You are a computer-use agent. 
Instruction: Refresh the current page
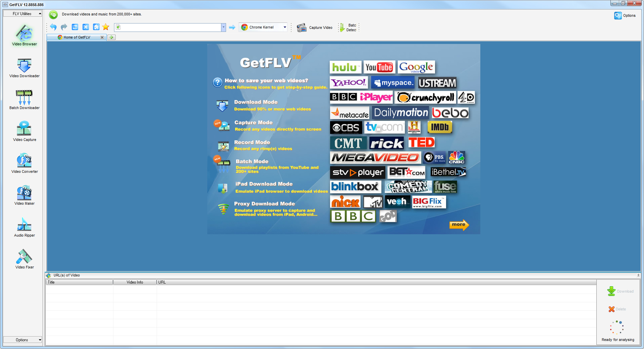[x=75, y=27]
